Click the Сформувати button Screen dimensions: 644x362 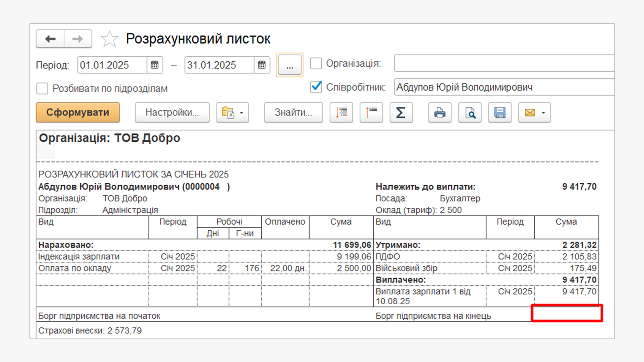[78, 112]
